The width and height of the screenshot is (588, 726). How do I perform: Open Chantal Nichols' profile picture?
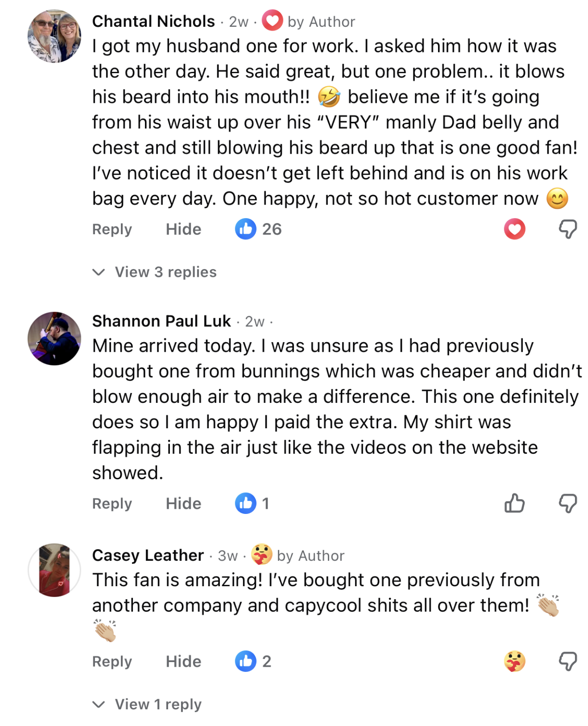pos(54,36)
